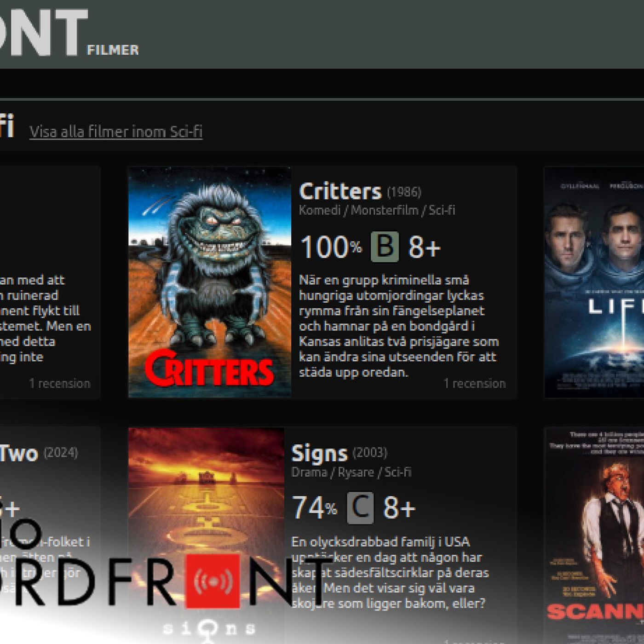Click the Scanners movie poster
This screenshot has width=644, height=644.
[x=594, y=535]
